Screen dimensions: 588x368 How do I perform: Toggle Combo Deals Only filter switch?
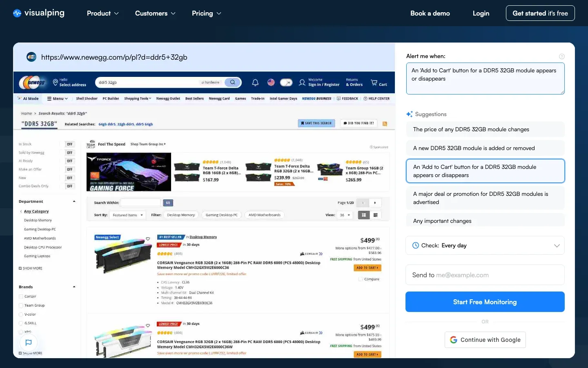pyautogui.click(x=69, y=186)
